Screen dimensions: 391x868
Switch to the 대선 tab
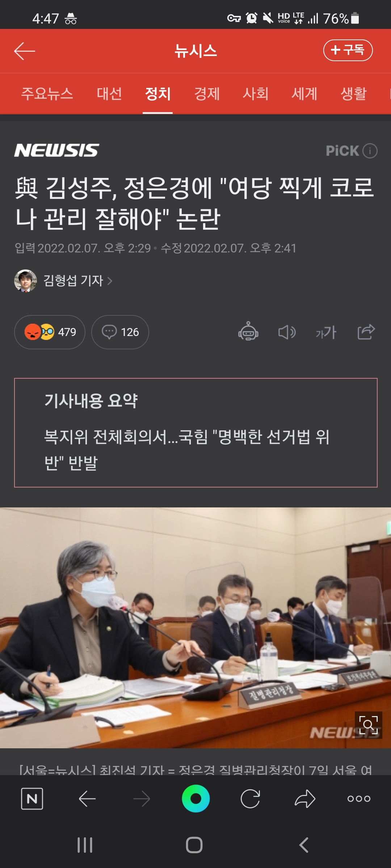[x=109, y=94]
